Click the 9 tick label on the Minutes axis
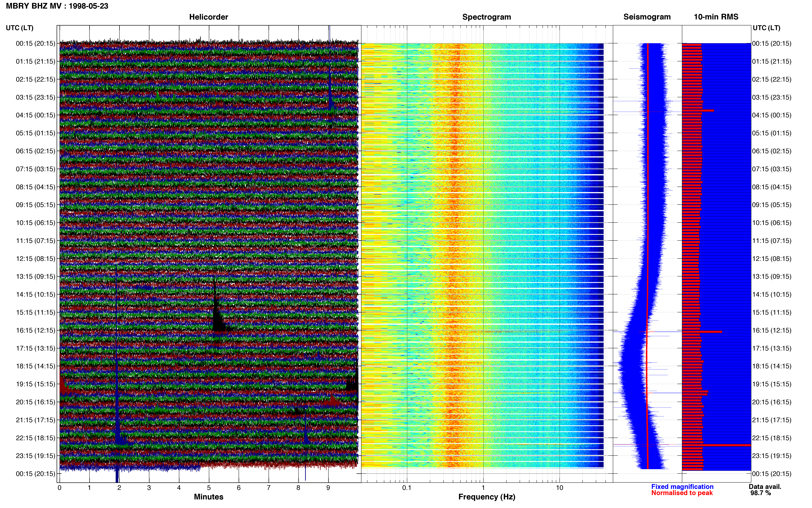Image resolution: width=812 pixels, height=508 pixels. tap(328, 488)
